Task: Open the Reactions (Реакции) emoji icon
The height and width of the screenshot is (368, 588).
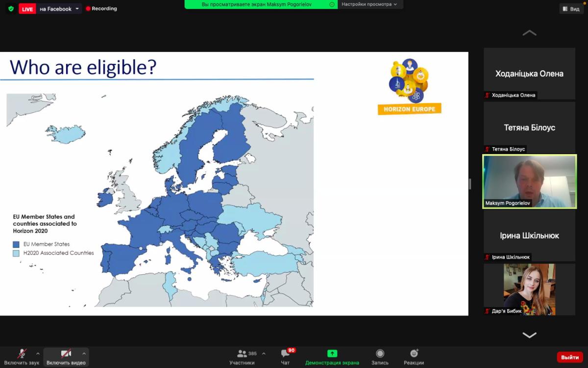Action: click(414, 354)
